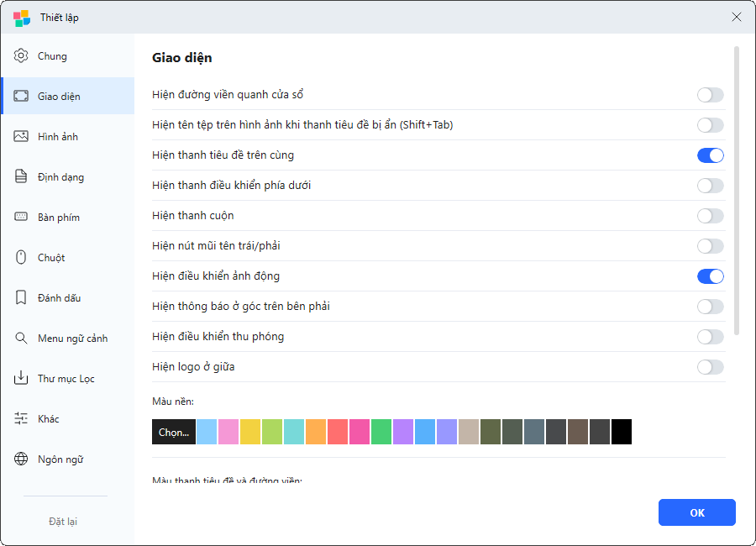Select the Hình ảnh picture icon

tap(21, 137)
